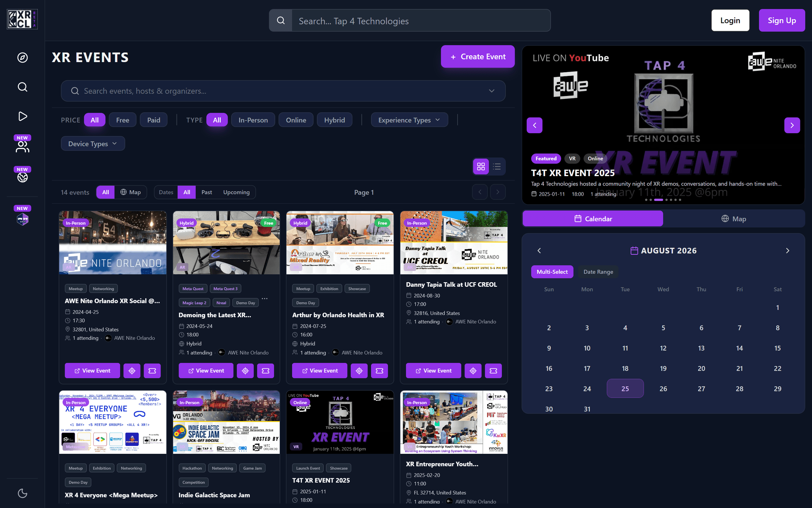This screenshot has width=812, height=508.
Task: Show previous featured carousel slide
Action: point(535,125)
